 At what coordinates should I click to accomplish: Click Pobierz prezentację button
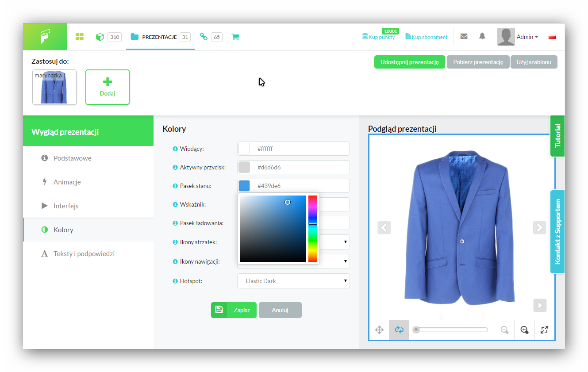(478, 62)
